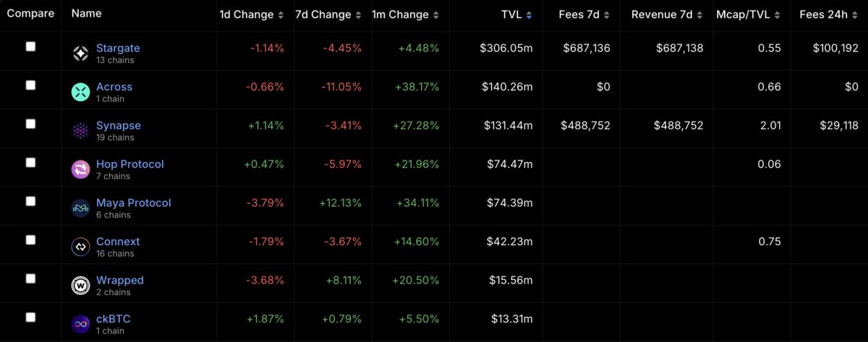Enable the Compare checkbox for ckBTC
Viewport: 868px width, 342px height.
pyautogui.click(x=30, y=317)
